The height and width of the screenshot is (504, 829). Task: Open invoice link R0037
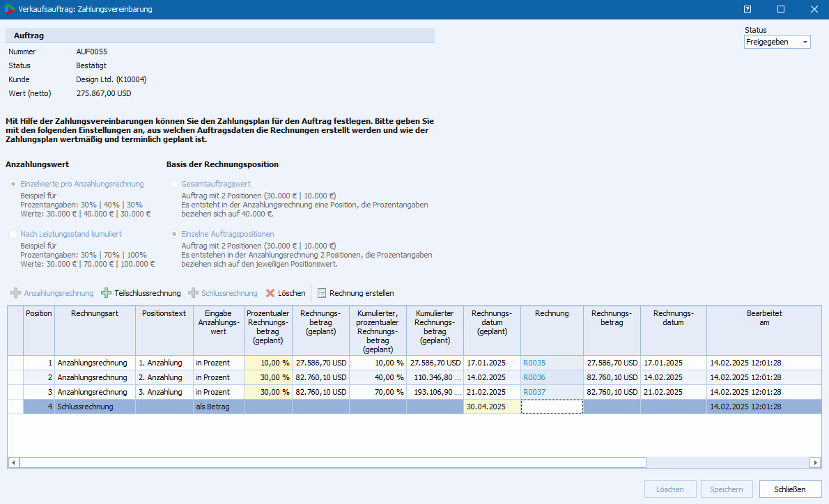pos(534,392)
